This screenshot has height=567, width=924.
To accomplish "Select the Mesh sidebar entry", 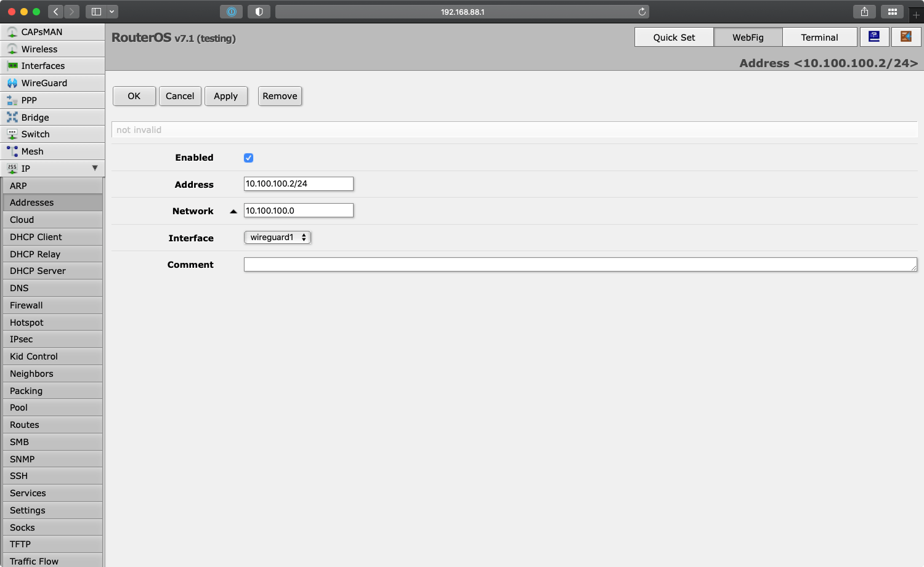I will 32,151.
